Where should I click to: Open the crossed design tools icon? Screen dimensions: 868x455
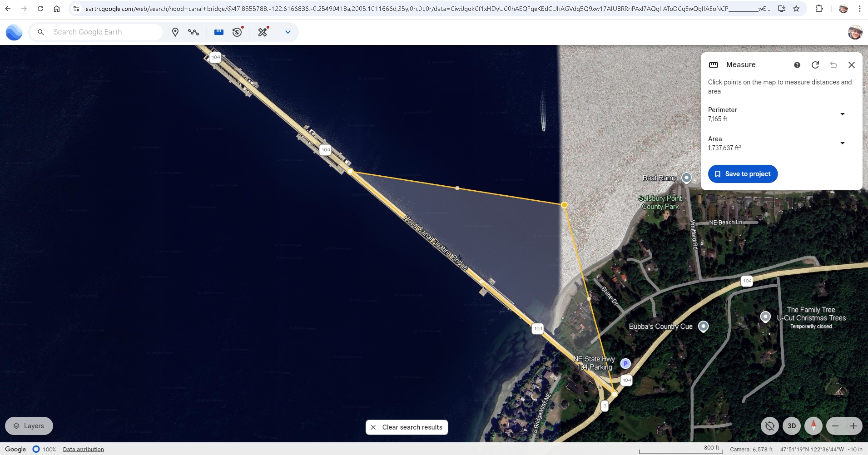[263, 32]
